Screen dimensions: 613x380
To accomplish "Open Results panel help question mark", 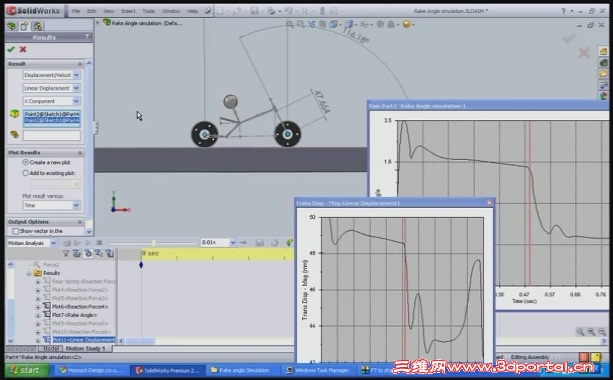I will click(x=87, y=37).
